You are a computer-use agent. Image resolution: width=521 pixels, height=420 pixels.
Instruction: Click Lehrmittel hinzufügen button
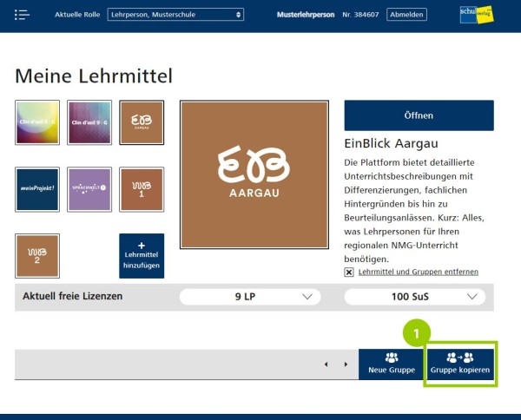point(142,256)
